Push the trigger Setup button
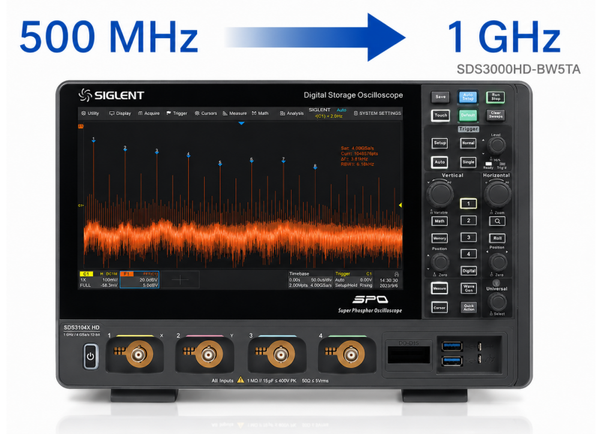600x434 pixels. point(440,143)
